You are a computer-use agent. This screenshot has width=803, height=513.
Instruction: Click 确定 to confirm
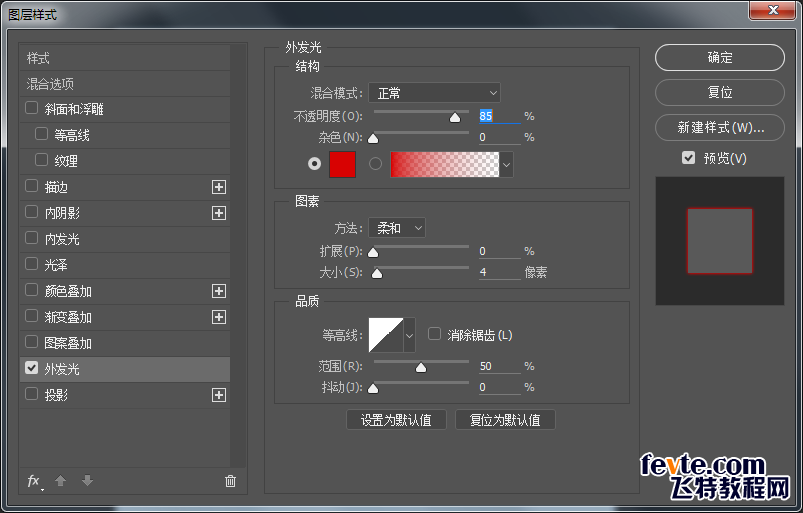(720, 57)
